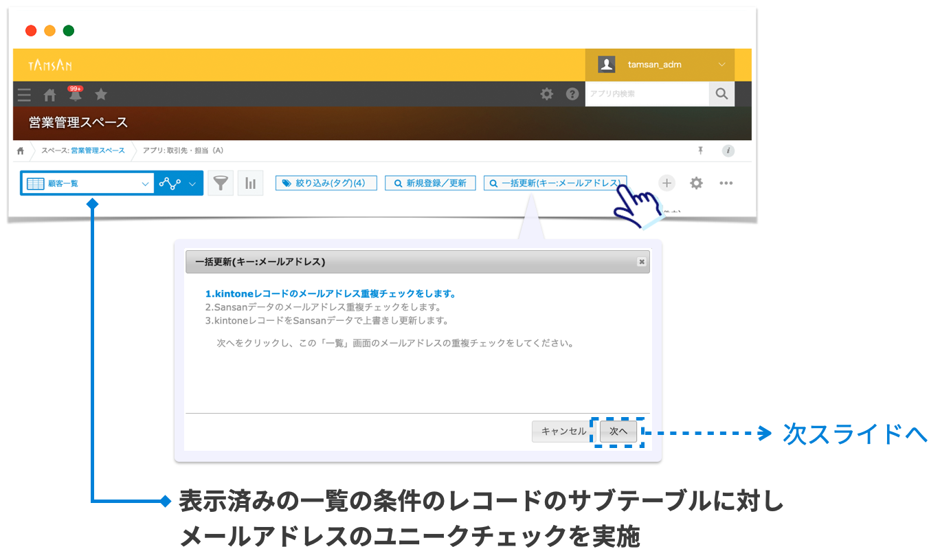
Task: Click the home icon in dark toolbar
Action: (x=49, y=95)
